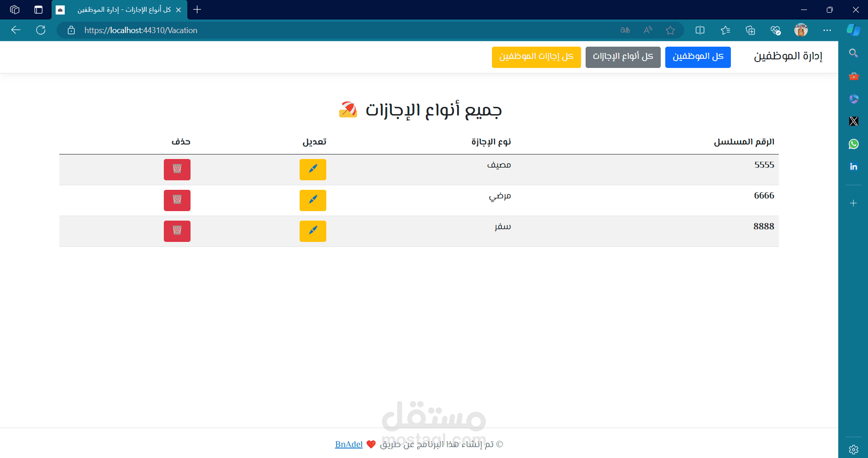Open the browser profile avatar
This screenshot has height=458, width=868.
[801, 30]
